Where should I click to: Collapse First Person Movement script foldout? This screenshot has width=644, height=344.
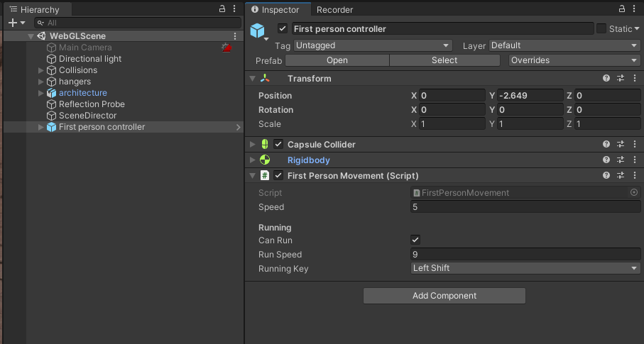(253, 176)
